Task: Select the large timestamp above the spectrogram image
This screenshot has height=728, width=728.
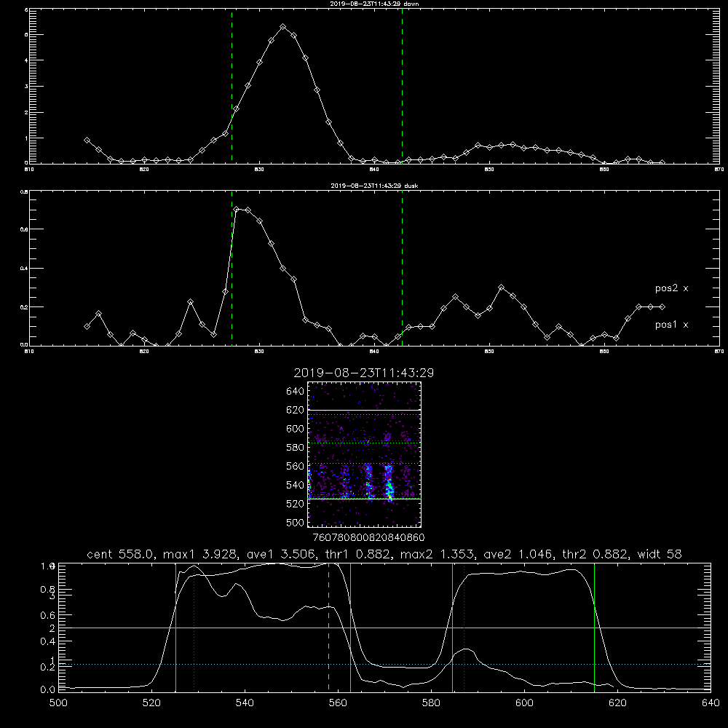Action: pos(364,373)
